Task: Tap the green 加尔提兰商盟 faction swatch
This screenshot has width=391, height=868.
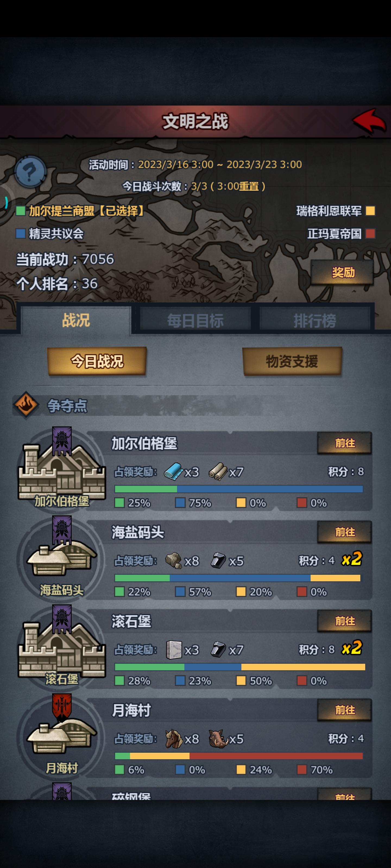Action: (21, 210)
